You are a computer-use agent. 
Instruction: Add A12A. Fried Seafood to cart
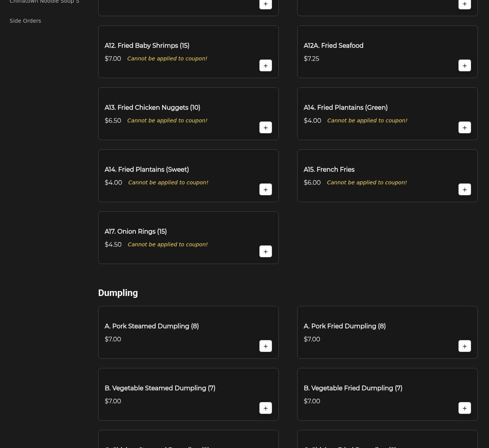point(465,65)
